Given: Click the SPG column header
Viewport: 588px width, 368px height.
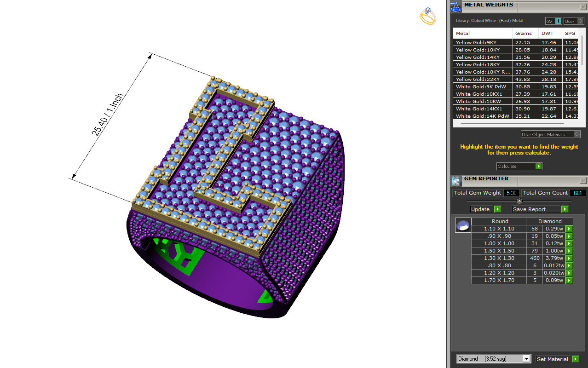Looking at the screenshot, I should coord(570,33).
